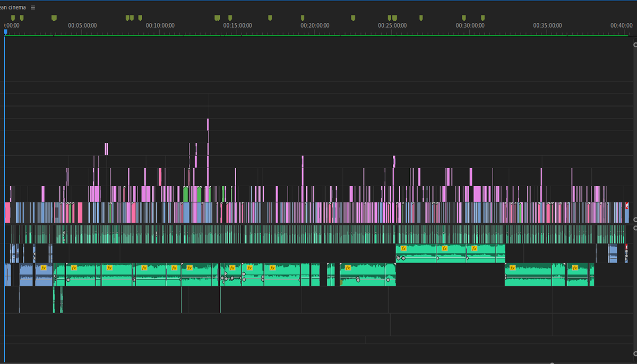Jump to 00:20:00:00 on the time ruler

point(315,25)
